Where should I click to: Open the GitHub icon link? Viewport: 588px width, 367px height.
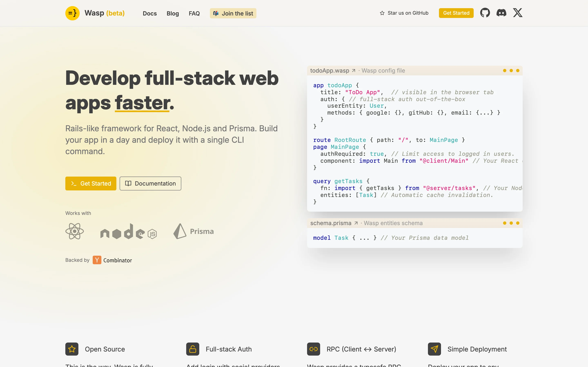tap(485, 13)
